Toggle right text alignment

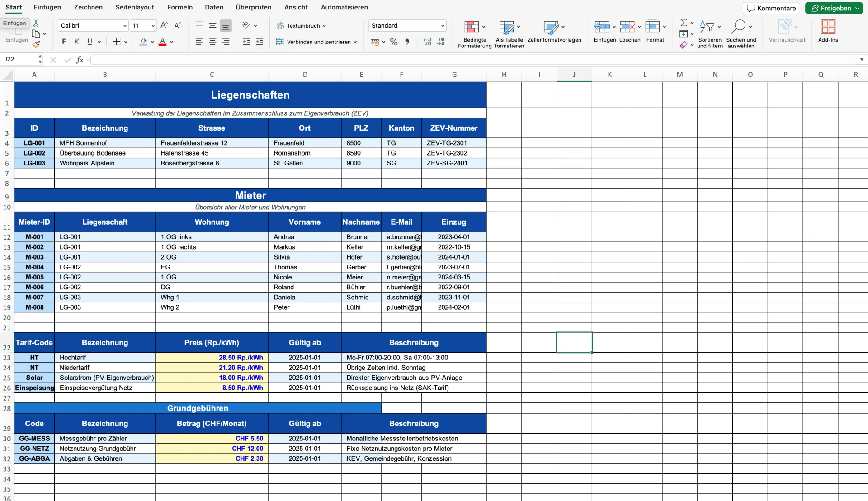click(x=226, y=42)
